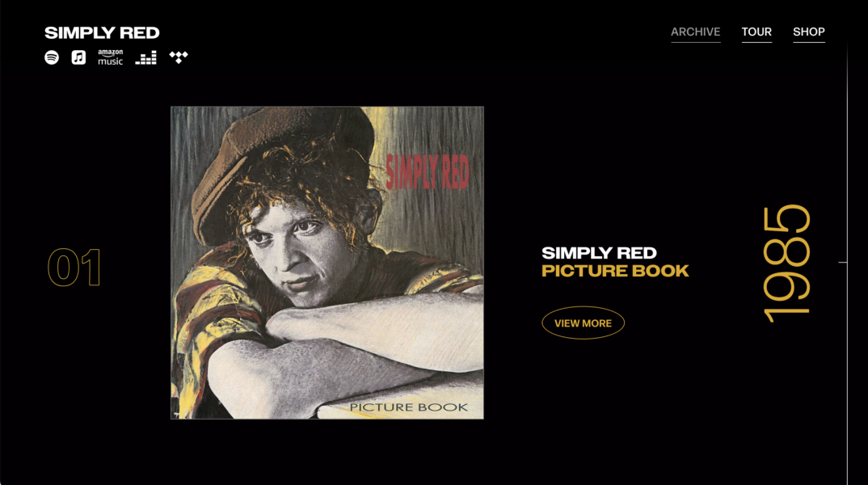Open the Amazon Music logo link
Screen dimensions: 868x485
pos(110,57)
